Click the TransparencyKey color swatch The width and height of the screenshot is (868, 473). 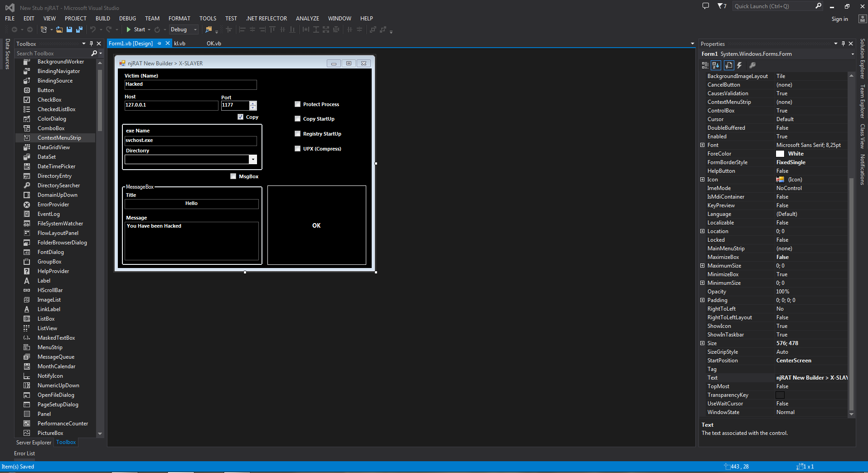point(780,395)
